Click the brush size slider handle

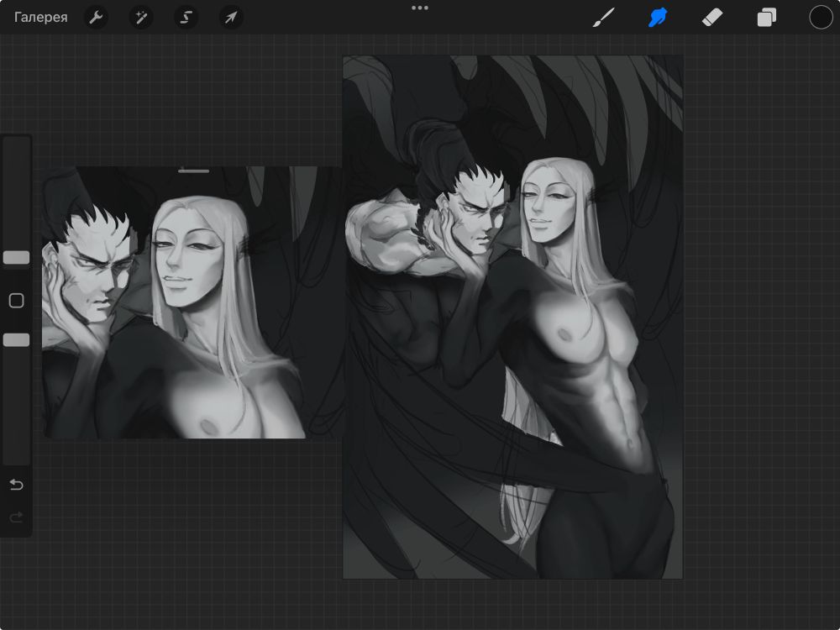pos(16,258)
